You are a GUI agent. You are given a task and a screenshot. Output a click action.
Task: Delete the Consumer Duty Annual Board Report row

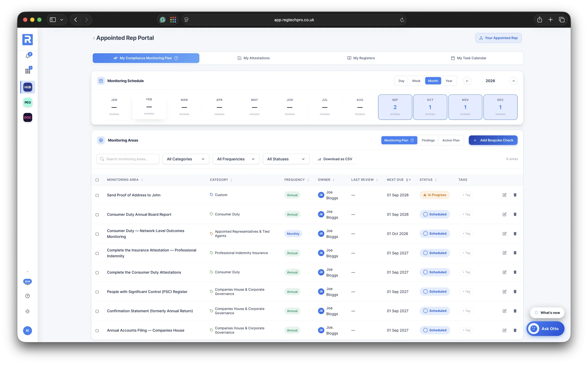515,214
